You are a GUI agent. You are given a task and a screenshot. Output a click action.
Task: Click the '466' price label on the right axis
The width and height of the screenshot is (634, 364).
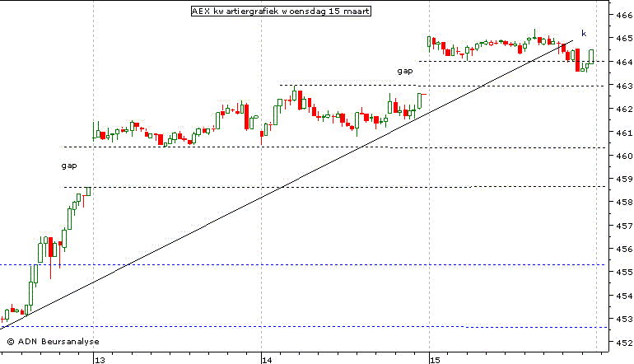click(625, 16)
